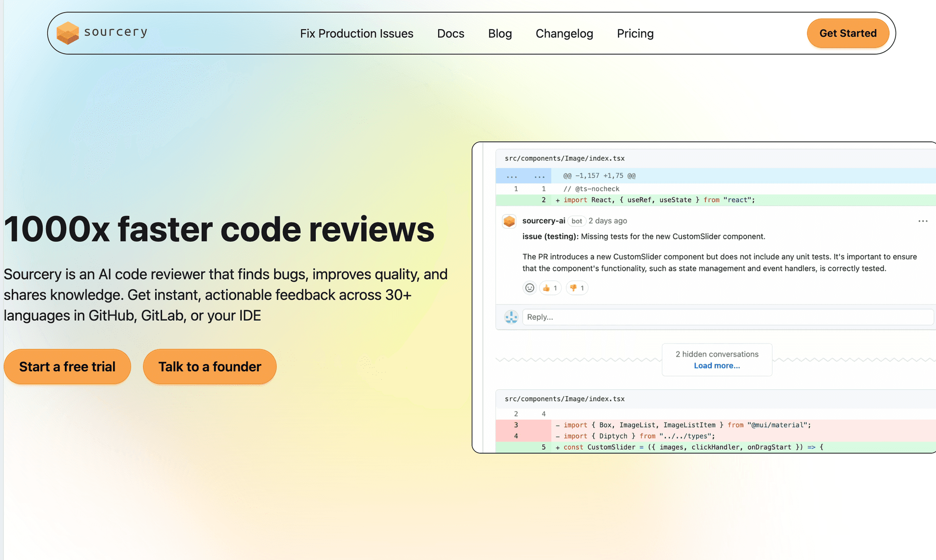Open Fix Production Issues nav item
936x560 pixels.
(356, 33)
